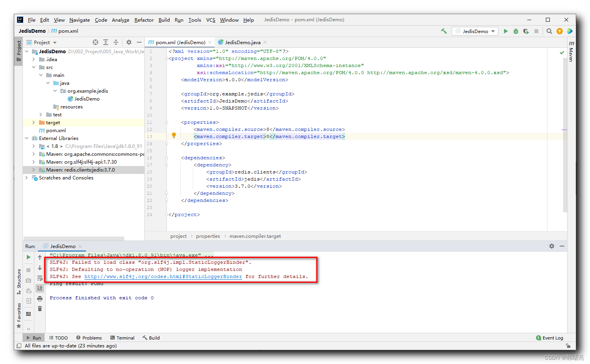Click the orange IDE update arrow icon

tap(560, 31)
